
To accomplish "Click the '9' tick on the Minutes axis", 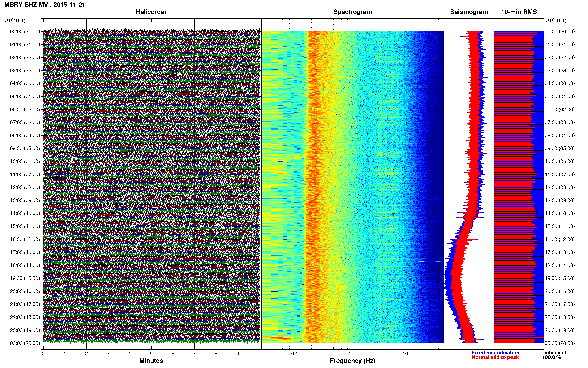I will 238,354.
